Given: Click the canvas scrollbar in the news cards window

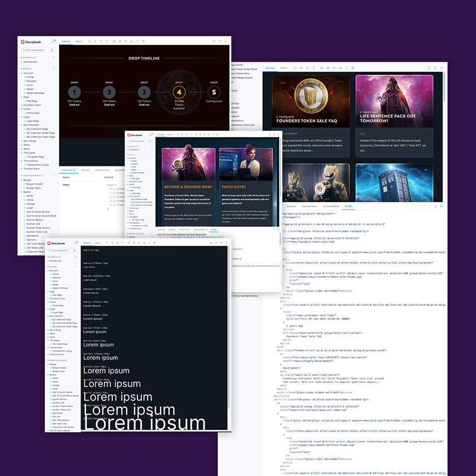Looking at the screenshot, I should (x=444, y=88).
